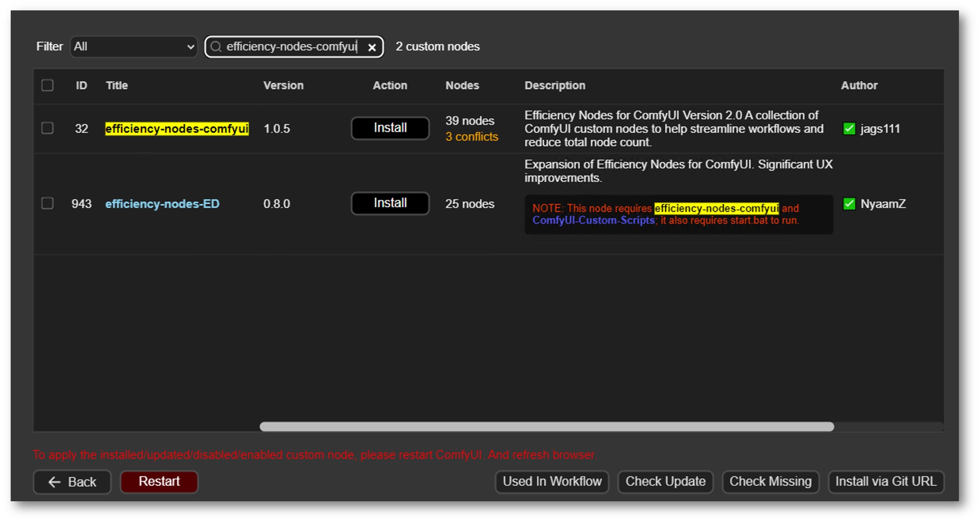
Task: Click the red restart ComfyUI notice text
Action: [315, 455]
